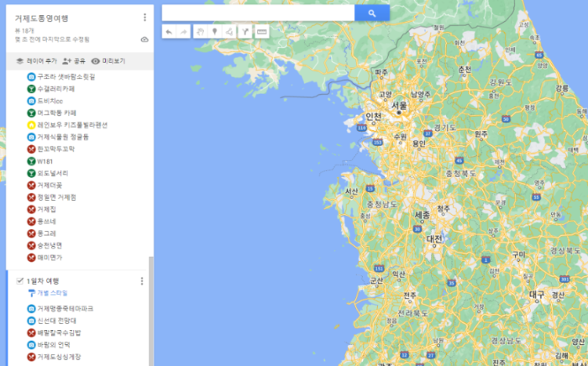This screenshot has width=588, height=366.
Task: Click the 서울 city label on the map
Action: click(x=399, y=105)
